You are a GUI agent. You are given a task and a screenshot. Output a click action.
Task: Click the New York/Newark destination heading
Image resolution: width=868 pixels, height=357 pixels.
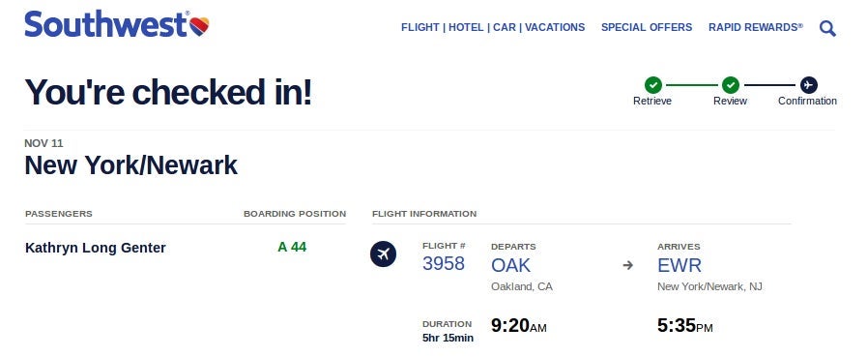(x=131, y=165)
